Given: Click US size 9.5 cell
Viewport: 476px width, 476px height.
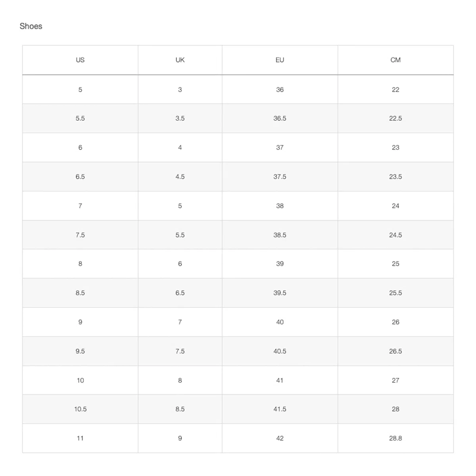Looking at the screenshot, I should (x=80, y=351).
